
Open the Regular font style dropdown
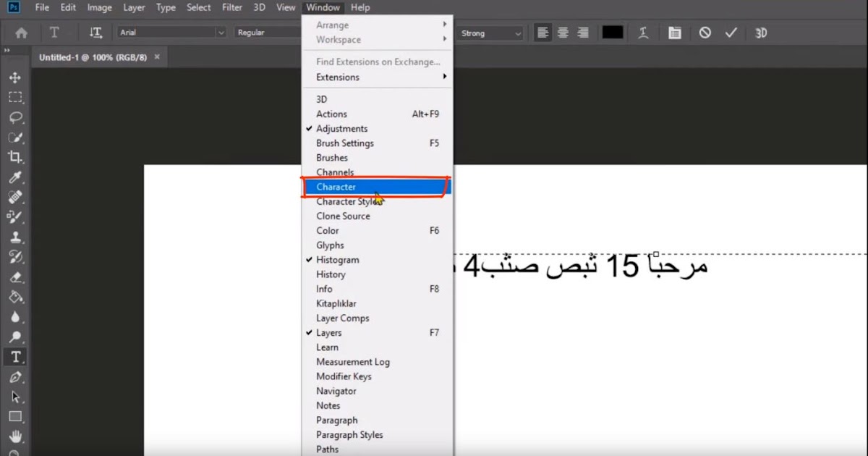point(268,33)
